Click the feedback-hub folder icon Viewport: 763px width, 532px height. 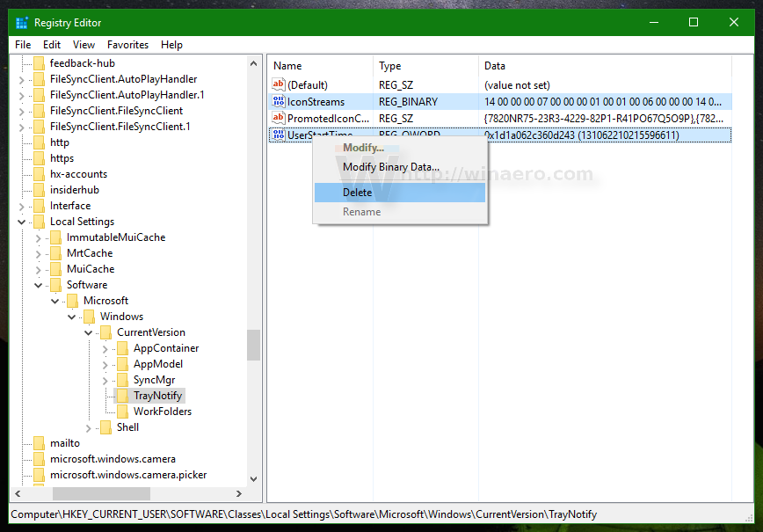[x=39, y=63]
